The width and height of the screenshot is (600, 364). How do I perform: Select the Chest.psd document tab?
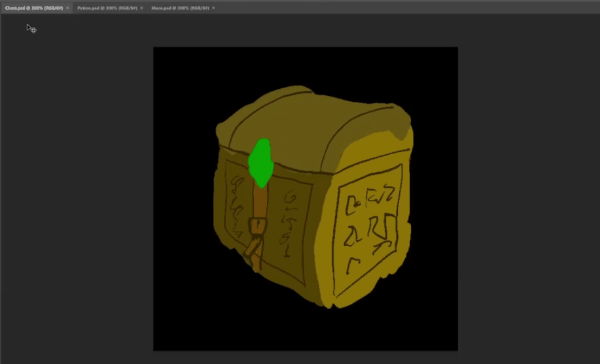click(x=34, y=8)
